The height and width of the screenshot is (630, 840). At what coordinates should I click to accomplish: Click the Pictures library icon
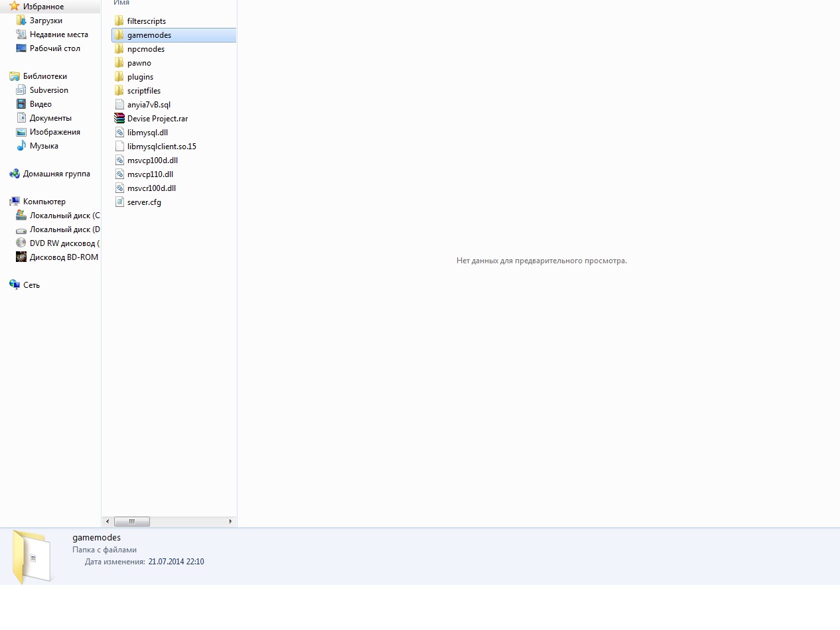click(21, 131)
